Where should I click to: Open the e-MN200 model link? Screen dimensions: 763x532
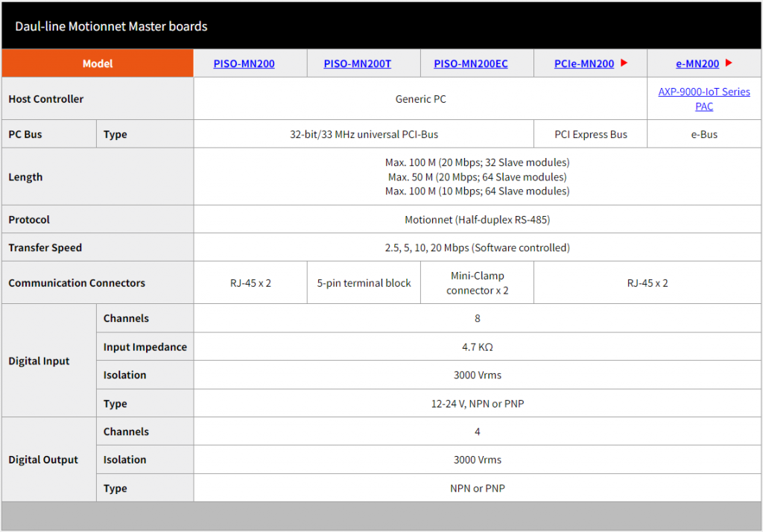click(x=697, y=64)
